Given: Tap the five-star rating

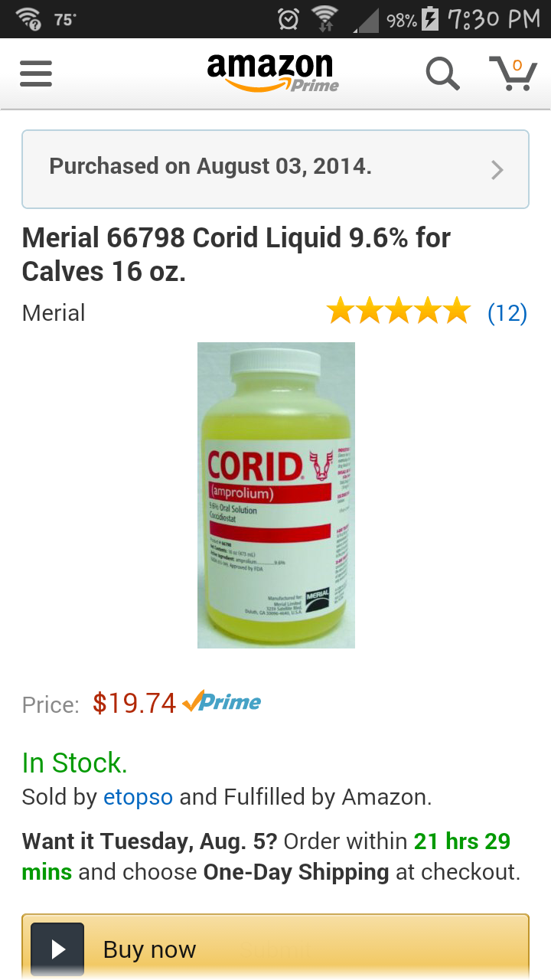Looking at the screenshot, I should [x=398, y=312].
